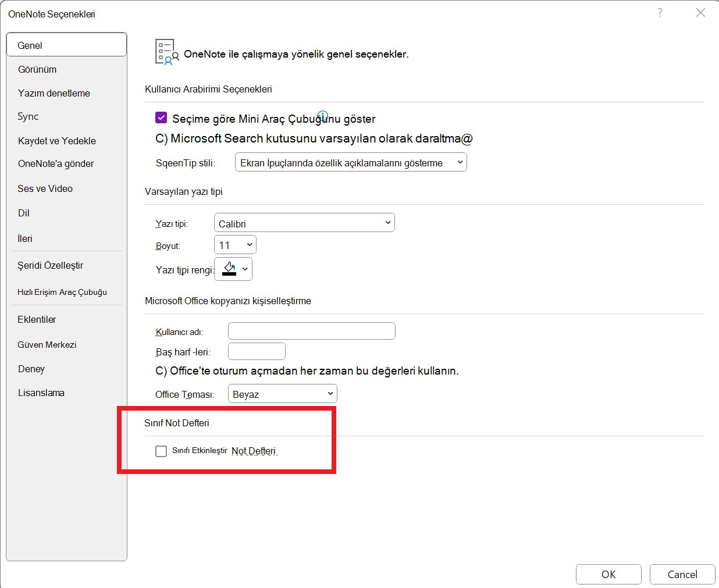Open the İleri options category

[25, 238]
